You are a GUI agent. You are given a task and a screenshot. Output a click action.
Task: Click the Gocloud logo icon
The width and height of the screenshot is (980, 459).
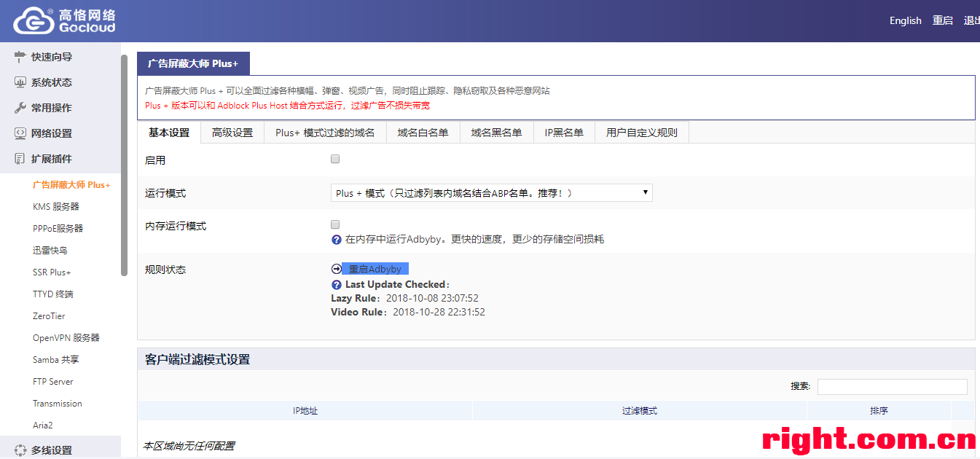click(x=34, y=21)
